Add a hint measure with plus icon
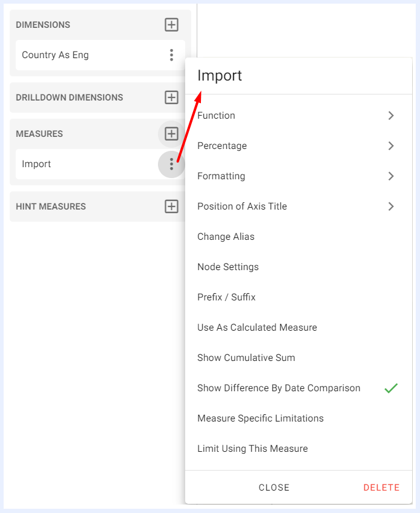This screenshot has width=420, height=513. pyautogui.click(x=171, y=207)
